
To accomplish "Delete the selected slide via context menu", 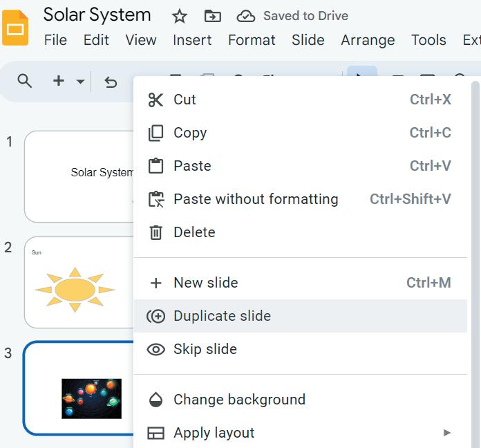I will [194, 232].
